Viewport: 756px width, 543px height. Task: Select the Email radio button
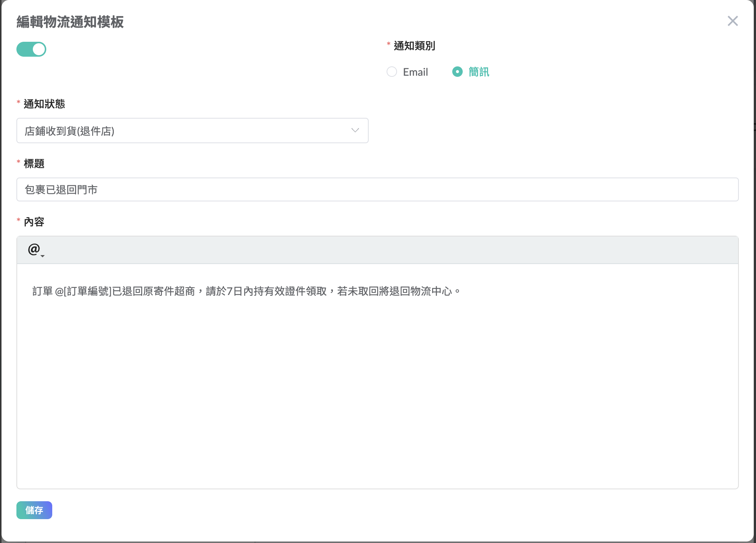click(x=391, y=72)
